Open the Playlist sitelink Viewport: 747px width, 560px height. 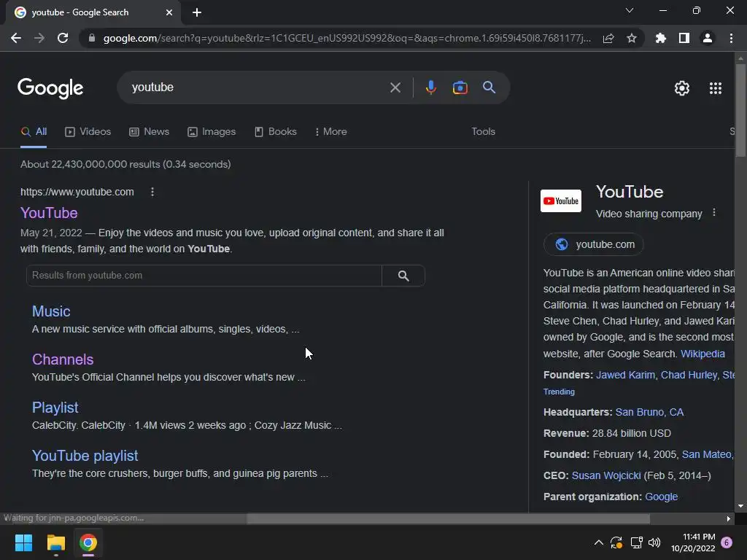click(x=55, y=408)
